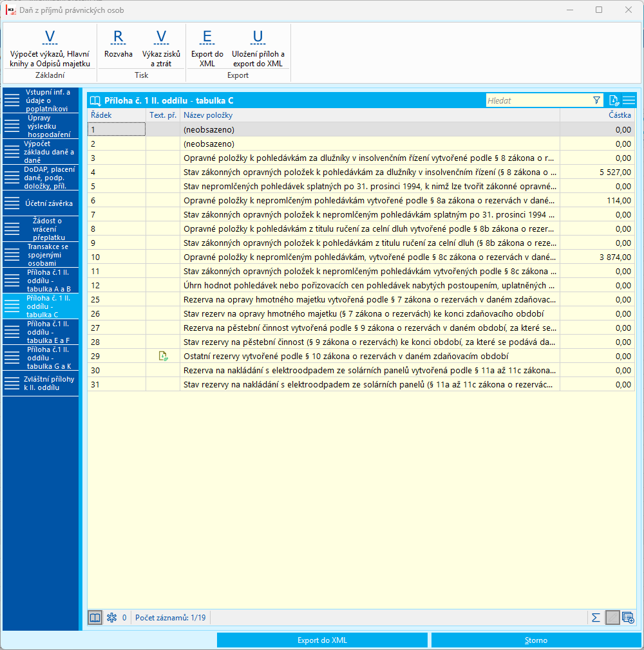Open Žádost o vrácení přeplatku section
The width and height of the screenshot is (644, 650).
coord(41,229)
